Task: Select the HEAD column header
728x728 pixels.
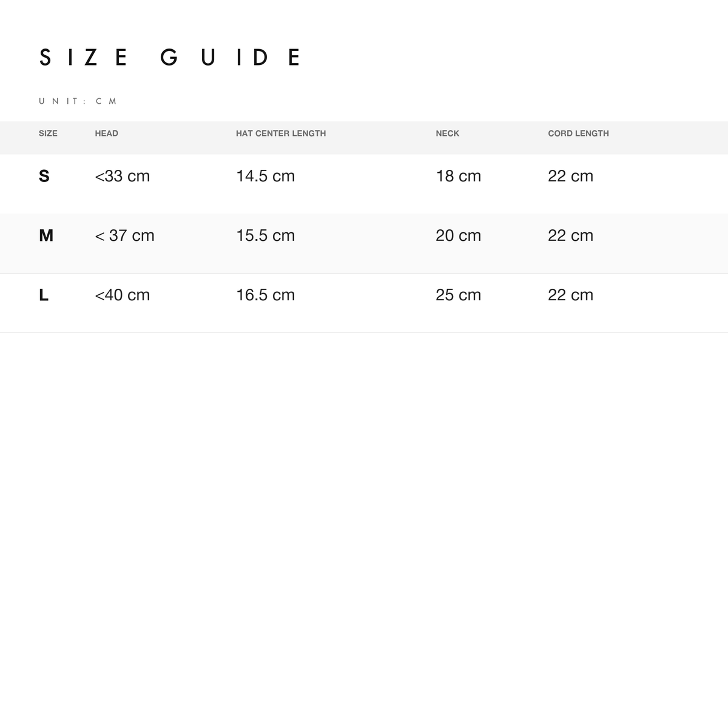Action: (x=107, y=133)
